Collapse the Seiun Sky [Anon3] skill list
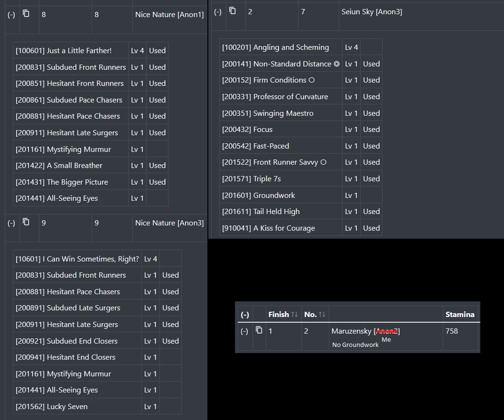Viewport: 504px width, 420px height. click(x=218, y=12)
